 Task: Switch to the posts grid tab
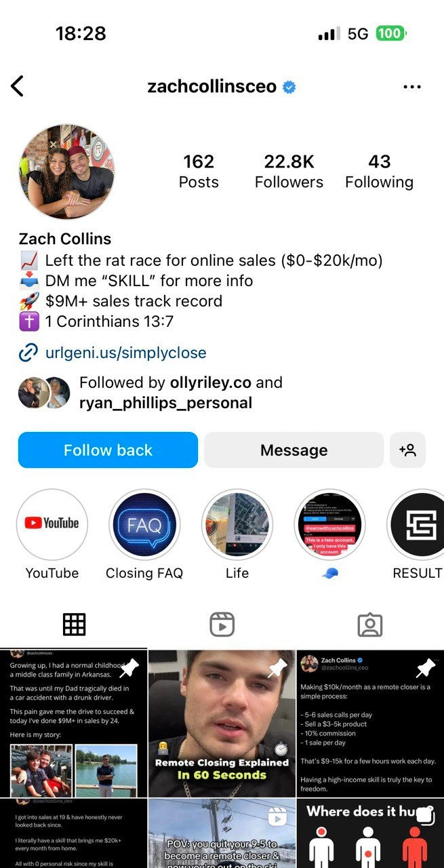[74, 625]
